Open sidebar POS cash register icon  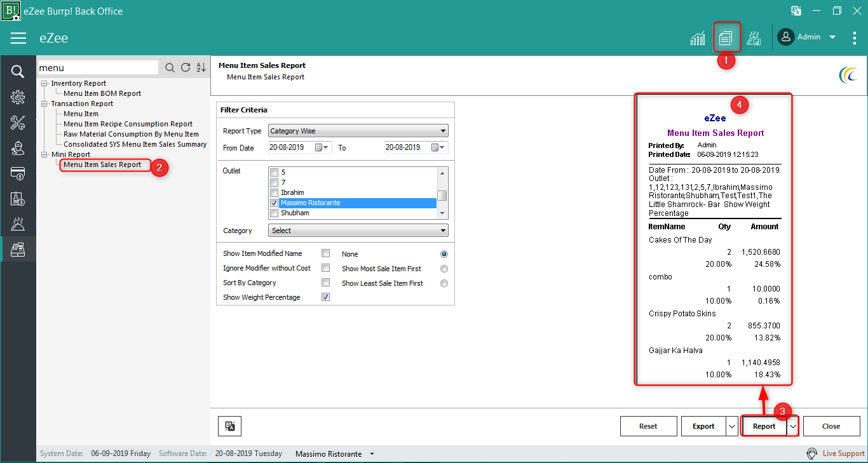[18, 249]
